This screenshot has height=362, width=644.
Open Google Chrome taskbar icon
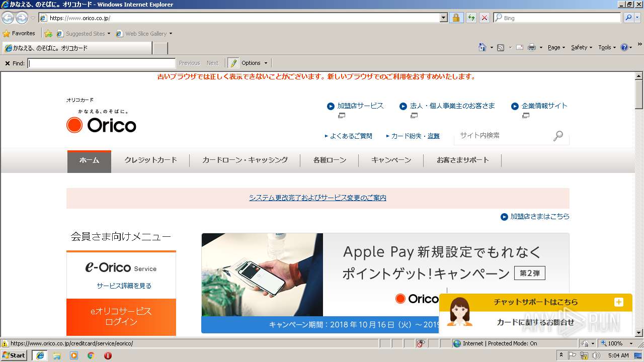(91, 355)
